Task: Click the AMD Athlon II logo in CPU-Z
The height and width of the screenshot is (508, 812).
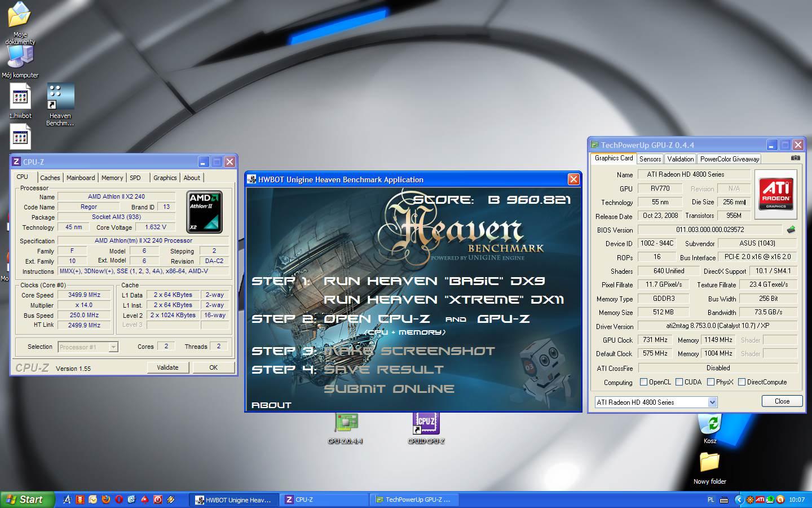Action: (x=204, y=212)
